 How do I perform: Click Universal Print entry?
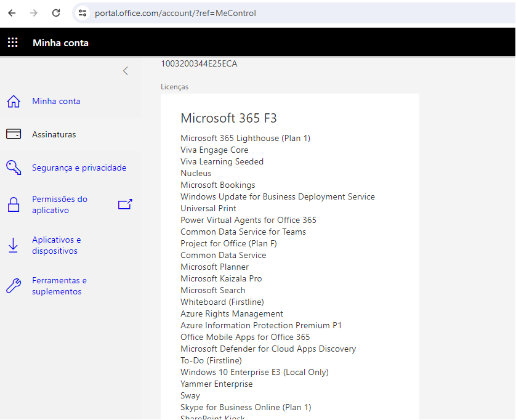[208, 208]
